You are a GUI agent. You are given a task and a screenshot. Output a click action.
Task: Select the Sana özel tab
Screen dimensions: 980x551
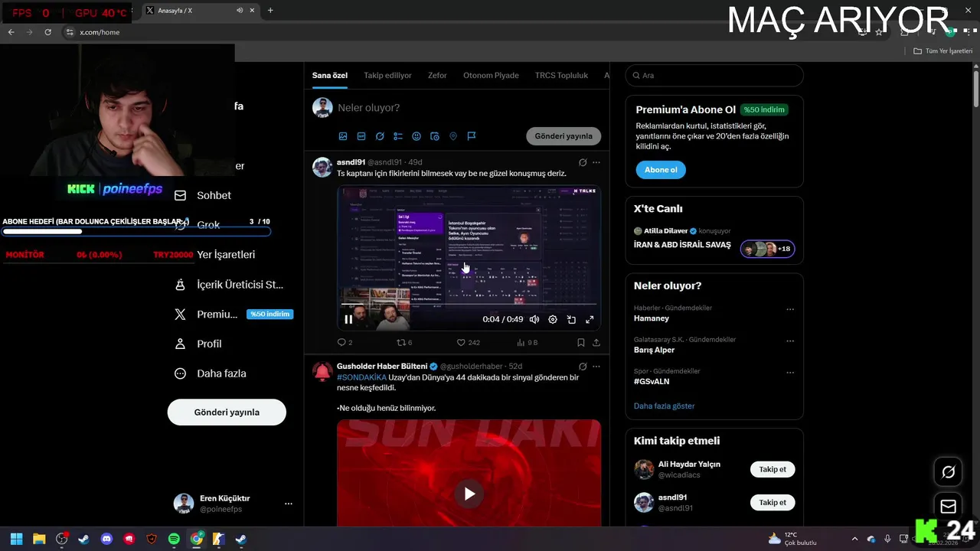330,75
